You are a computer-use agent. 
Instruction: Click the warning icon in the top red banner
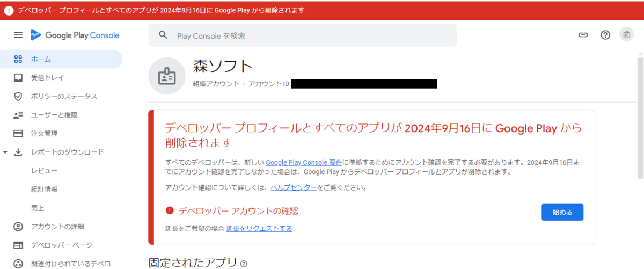(x=9, y=10)
